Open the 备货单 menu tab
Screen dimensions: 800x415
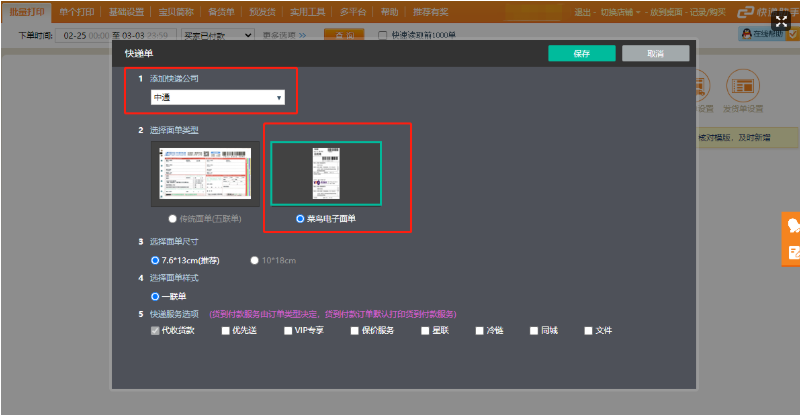click(221, 12)
